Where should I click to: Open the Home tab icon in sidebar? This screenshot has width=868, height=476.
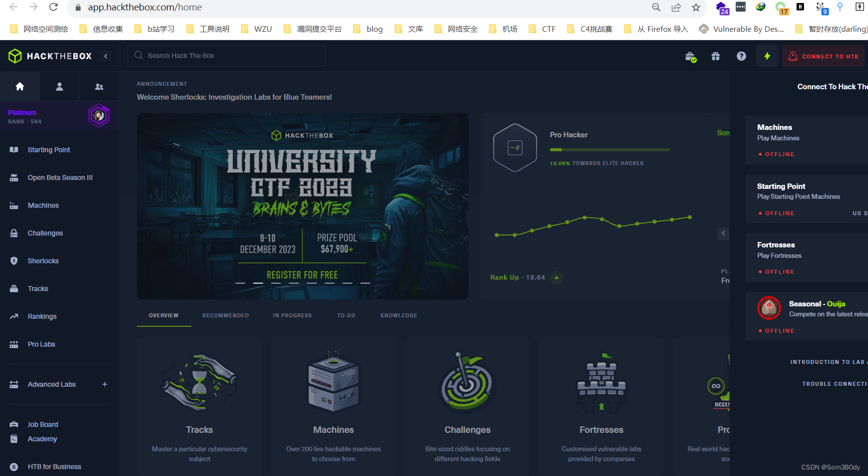tap(20, 87)
